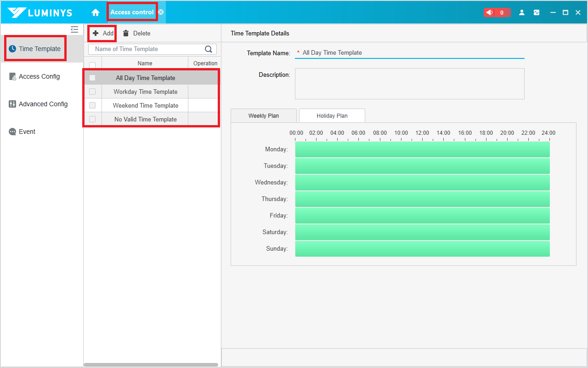Open the user account icon
Image resolution: width=588 pixels, height=368 pixels.
click(522, 12)
